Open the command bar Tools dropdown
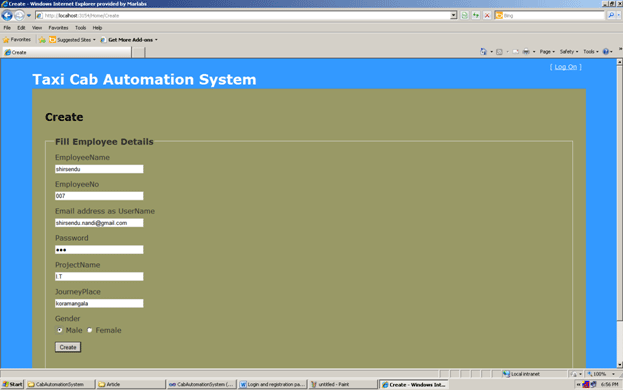Image resolution: width=623 pixels, height=390 pixels. (x=591, y=52)
